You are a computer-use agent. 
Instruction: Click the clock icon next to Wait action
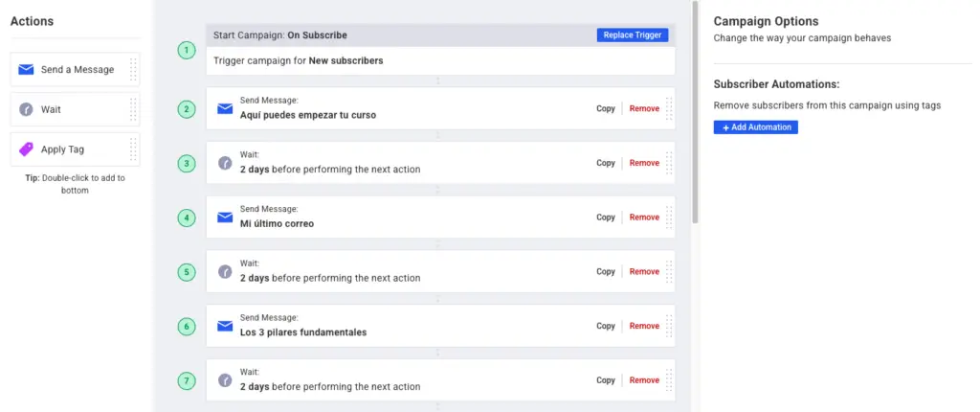tap(26, 109)
